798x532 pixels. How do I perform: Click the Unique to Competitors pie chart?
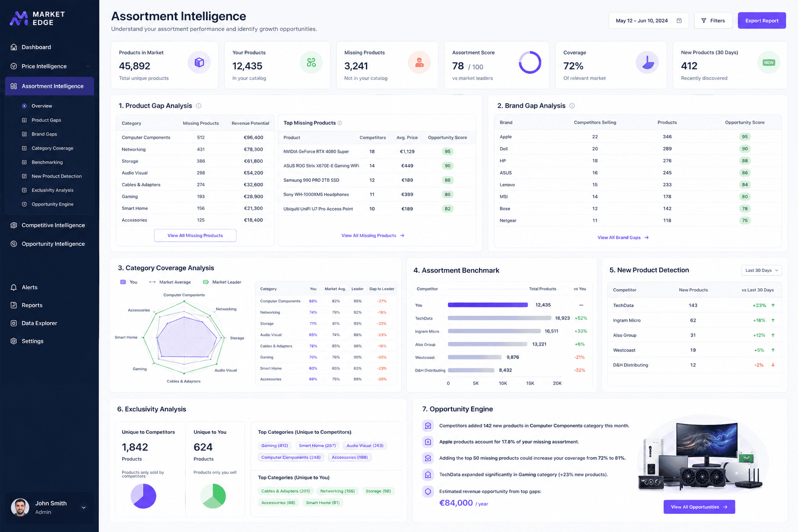[143, 496]
